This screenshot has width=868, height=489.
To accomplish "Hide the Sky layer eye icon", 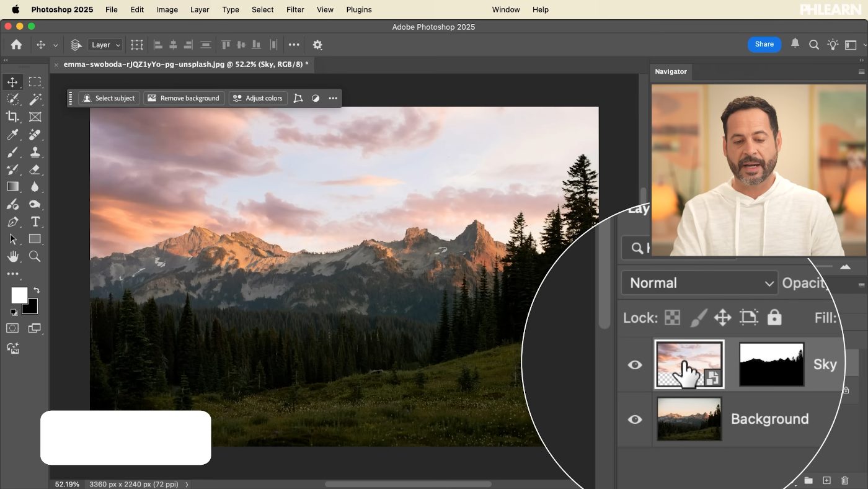I will pyautogui.click(x=635, y=365).
